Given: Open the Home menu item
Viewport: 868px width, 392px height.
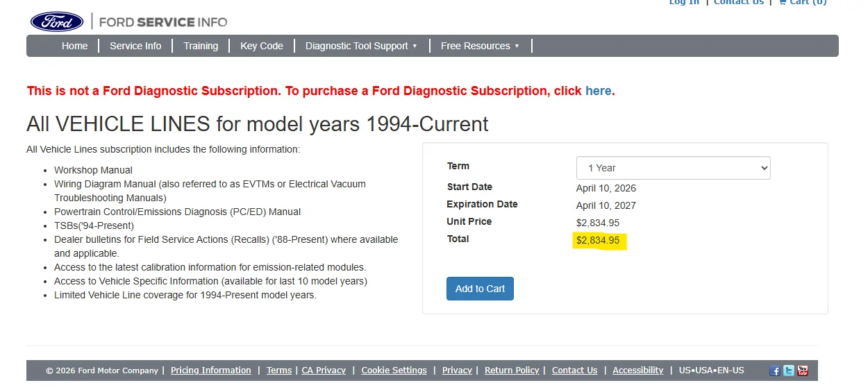Looking at the screenshot, I should (75, 46).
